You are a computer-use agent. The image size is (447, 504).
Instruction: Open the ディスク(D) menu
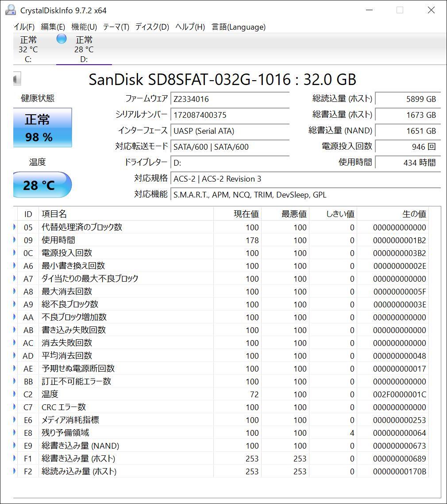(x=152, y=27)
